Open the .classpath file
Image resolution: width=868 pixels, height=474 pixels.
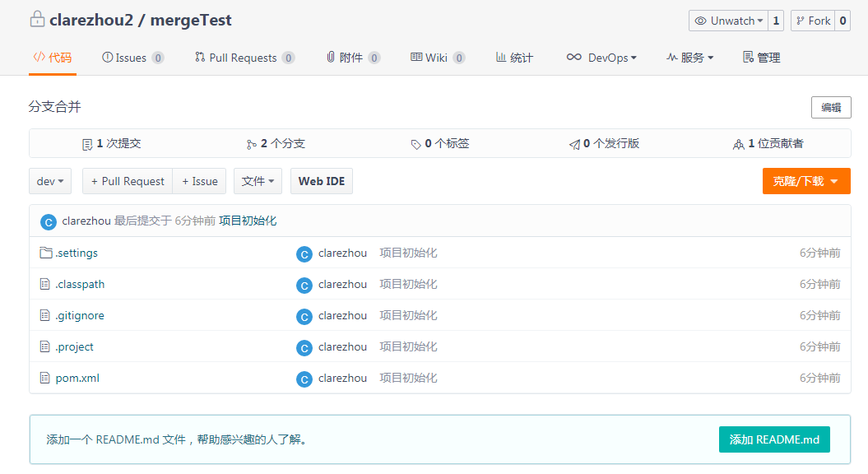[x=80, y=285]
